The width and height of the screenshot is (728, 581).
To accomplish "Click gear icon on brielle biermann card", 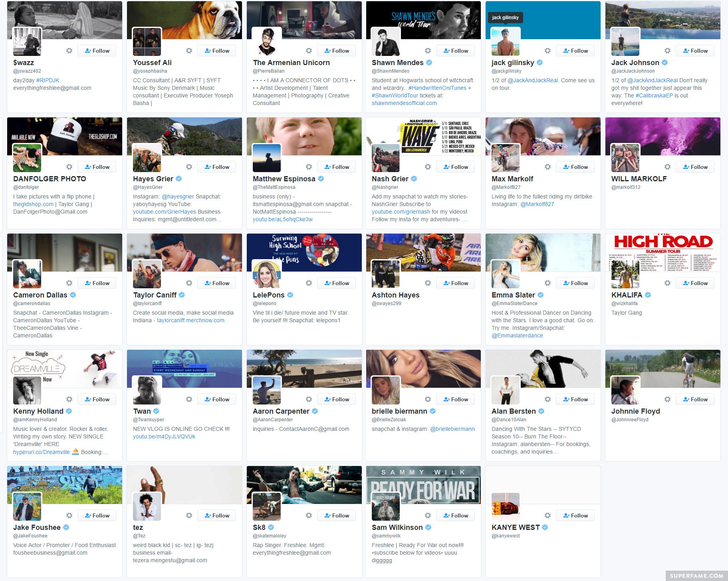I will pos(428,399).
